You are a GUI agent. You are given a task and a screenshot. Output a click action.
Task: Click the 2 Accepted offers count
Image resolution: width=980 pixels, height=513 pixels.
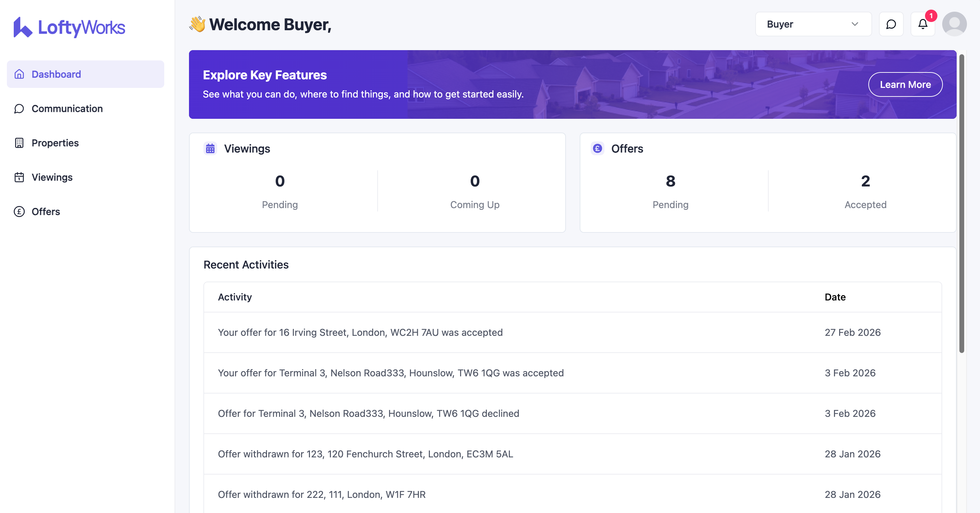[865, 181]
